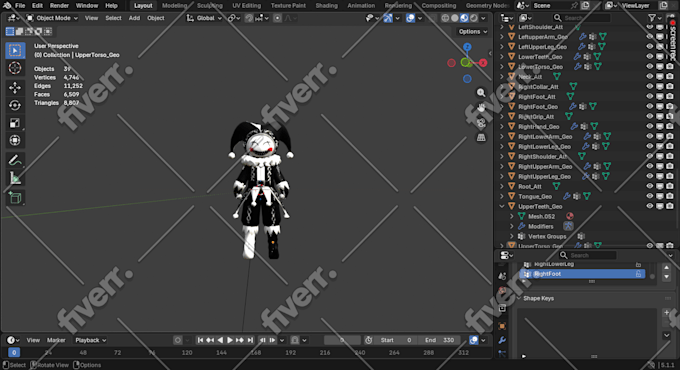Screen dimensions: 680x370
Task: Switch to the Modeling workspace tab
Action: point(174,6)
